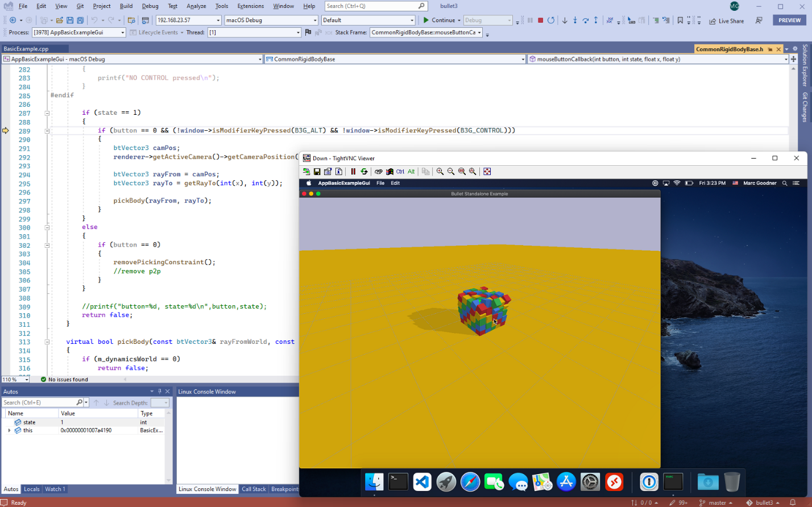The image size is (812, 507).
Task: Click TightVNC refresh screen icon
Action: [x=364, y=172]
